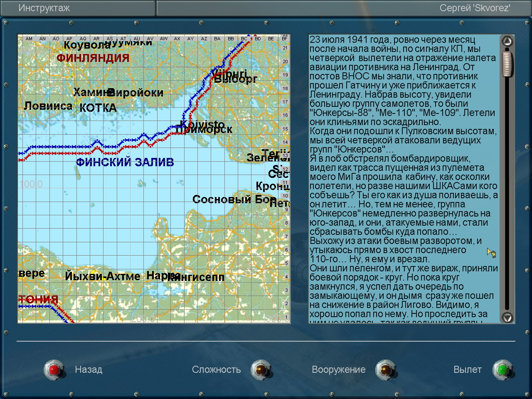
Task: Click the КОТКА city label
Action: click(98, 108)
